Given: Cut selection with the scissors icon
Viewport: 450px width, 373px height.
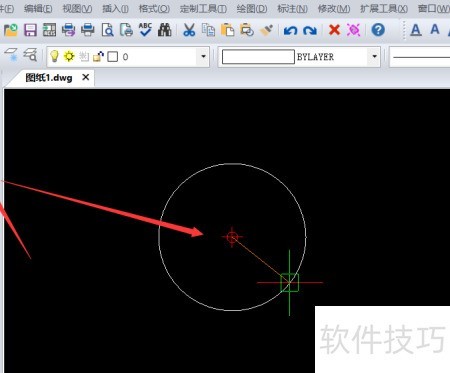Looking at the screenshot, I should click(189, 30).
